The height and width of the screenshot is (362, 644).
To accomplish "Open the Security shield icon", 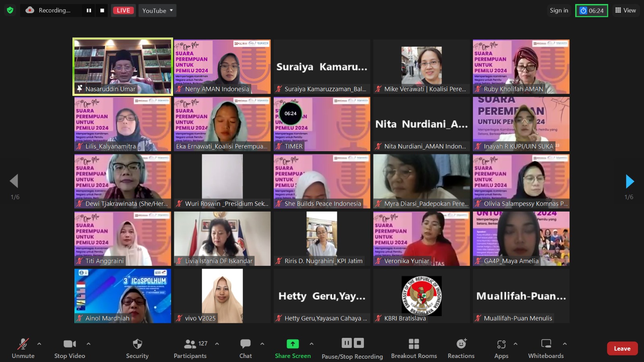I will point(137,344).
